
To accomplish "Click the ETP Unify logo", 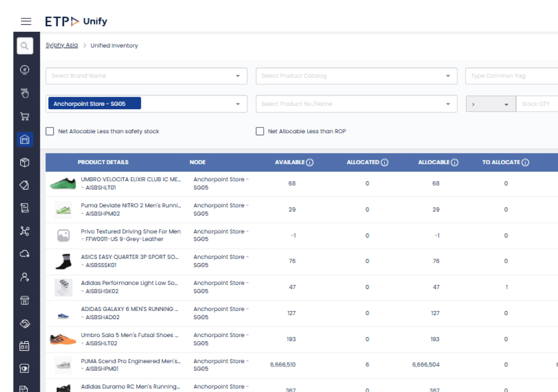I will [x=76, y=21].
